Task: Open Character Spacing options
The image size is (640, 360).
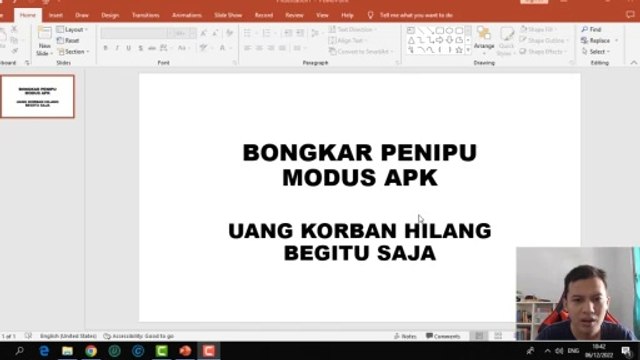Action: 165,48
